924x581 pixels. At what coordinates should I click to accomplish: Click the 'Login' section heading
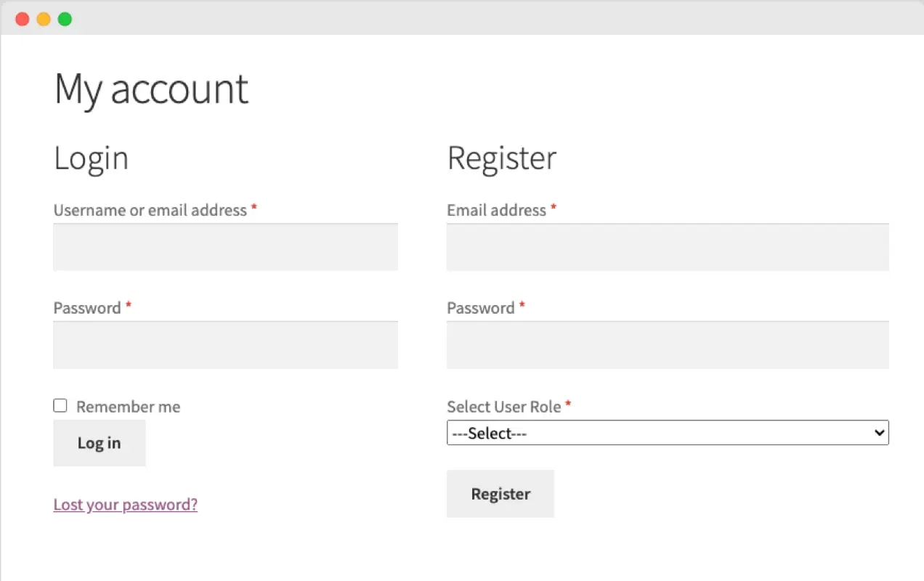(91, 158)
